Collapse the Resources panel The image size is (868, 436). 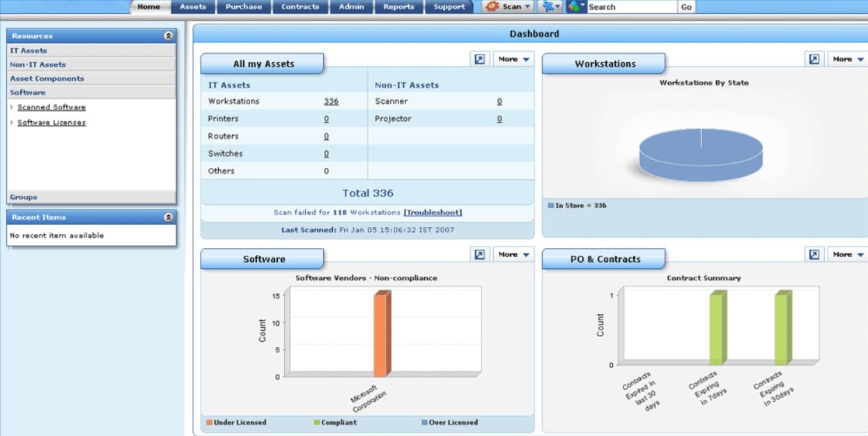pos(168,36)
